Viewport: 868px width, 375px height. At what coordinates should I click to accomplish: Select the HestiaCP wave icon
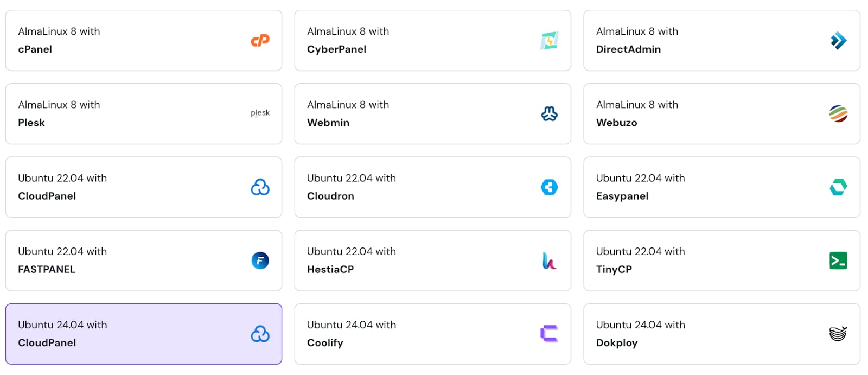[550, 260]
